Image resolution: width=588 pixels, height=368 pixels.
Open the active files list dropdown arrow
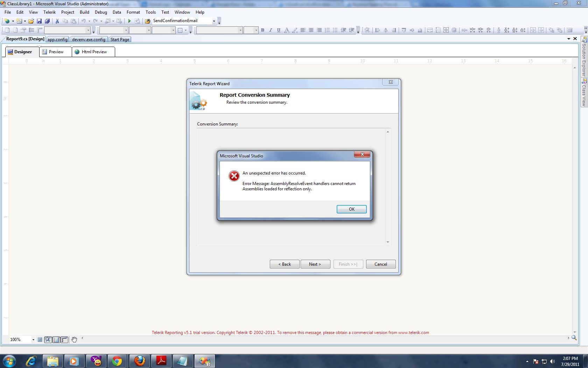569,39
